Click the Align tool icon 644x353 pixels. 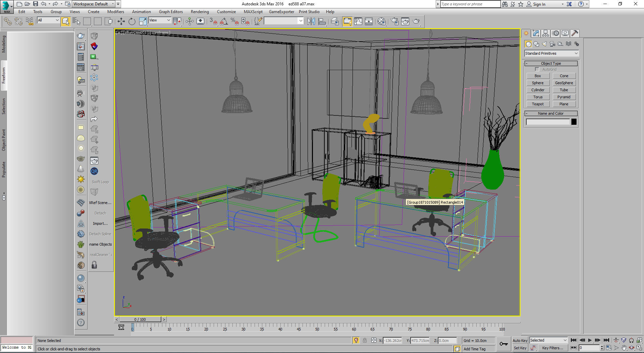(322, 21)
